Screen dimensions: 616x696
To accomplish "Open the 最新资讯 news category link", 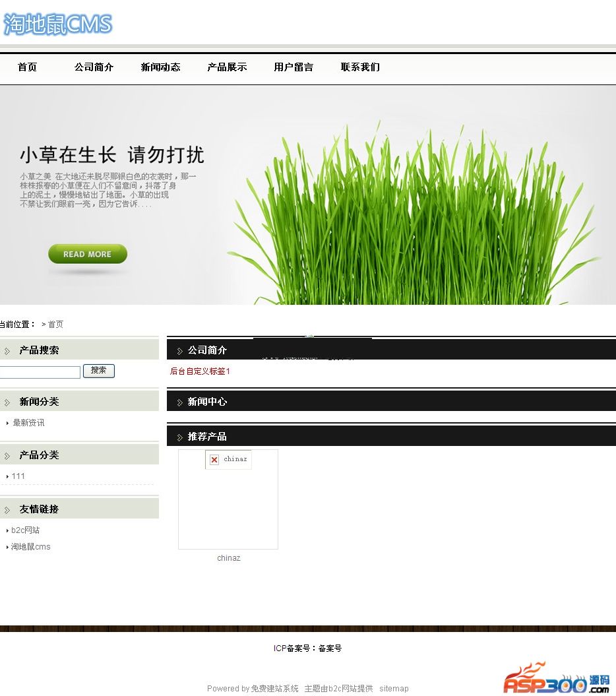I will [x=28, y=423].
